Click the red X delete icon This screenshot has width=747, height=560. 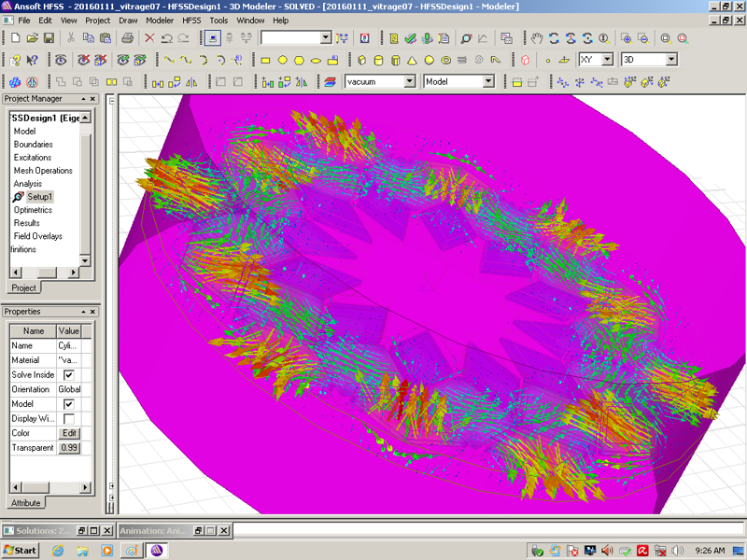pos(148,38)
